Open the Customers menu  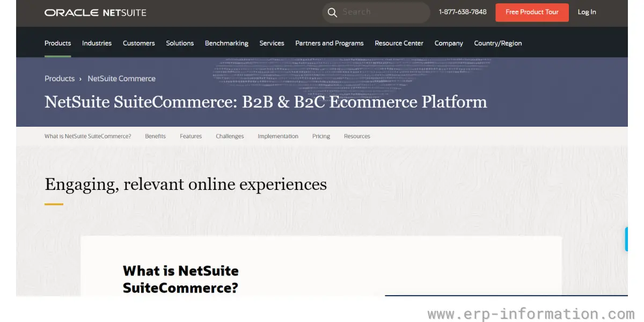coord(138,43)
